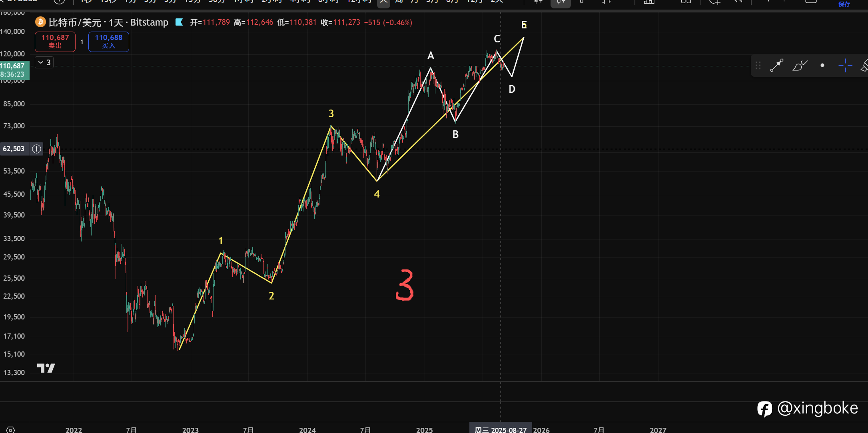868x433 pixels.
Task: Select the brush drawing tool
Action: (x=800, y=65)
